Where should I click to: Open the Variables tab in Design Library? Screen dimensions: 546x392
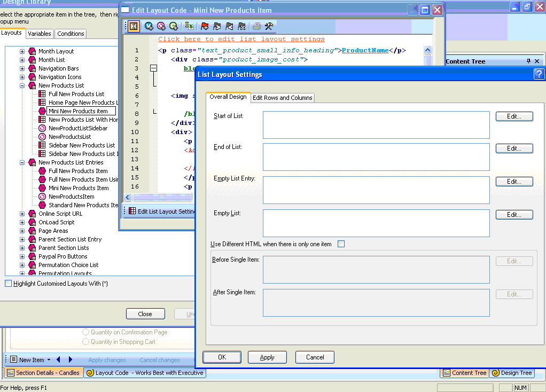pos(40,34)
